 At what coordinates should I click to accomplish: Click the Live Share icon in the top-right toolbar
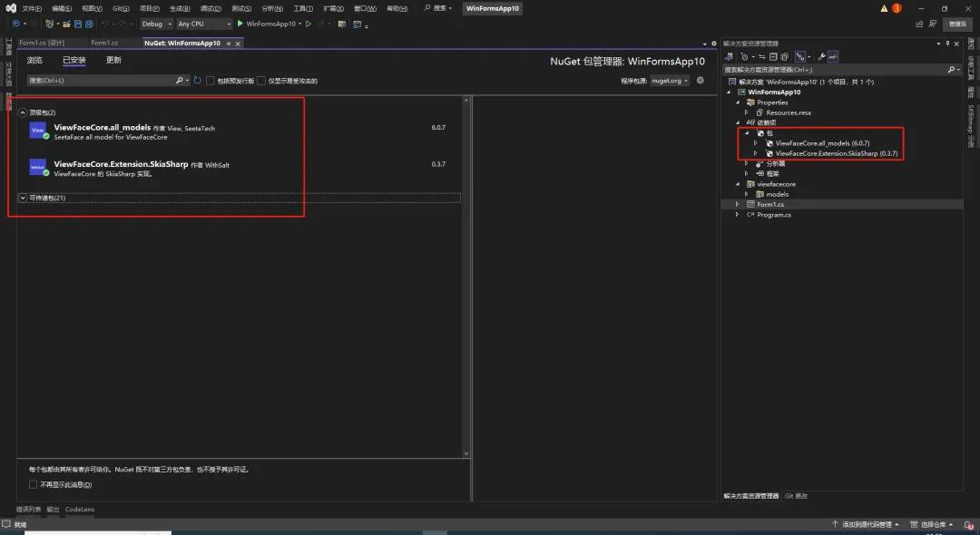point(919,24)
